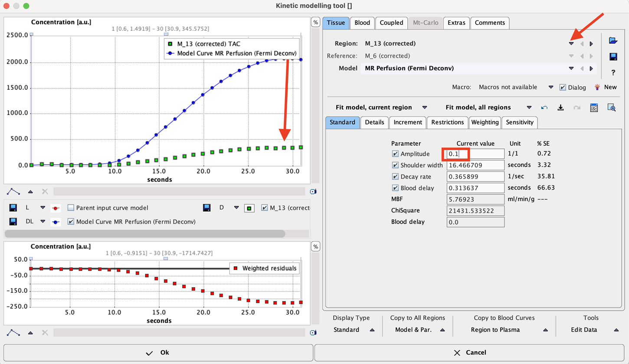Open the Region selection dropdown arrow

click(x=571, y=44)
